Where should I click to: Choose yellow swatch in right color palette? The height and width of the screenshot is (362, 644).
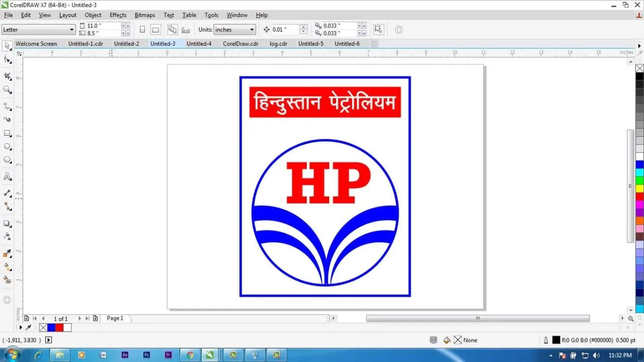[x=639, y=188]
